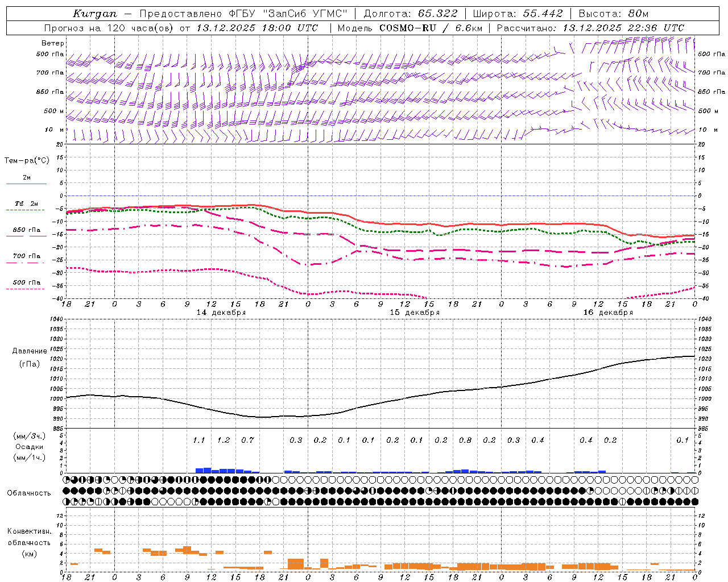Select the 500 гПа temperature legend entry

tap(27, 282)
